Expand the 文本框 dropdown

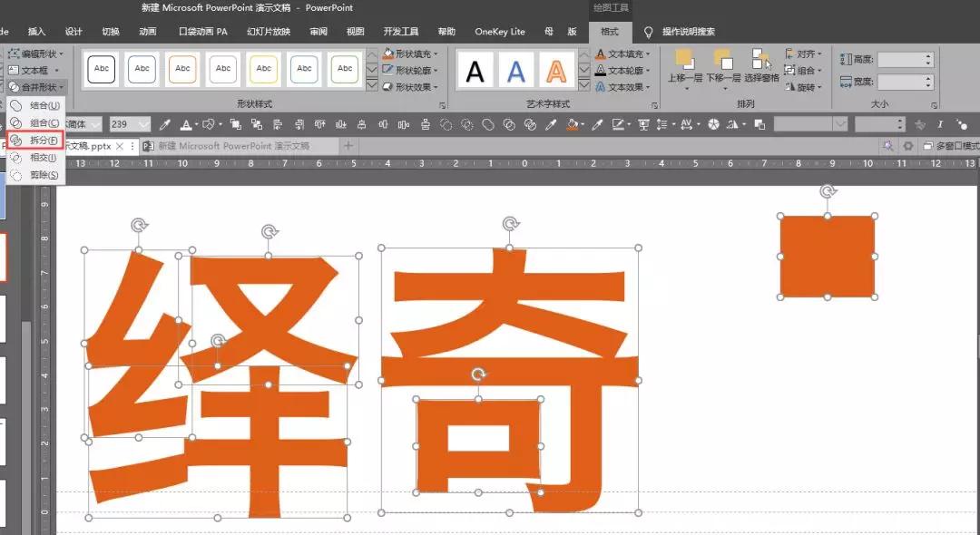tap(34, 70)
